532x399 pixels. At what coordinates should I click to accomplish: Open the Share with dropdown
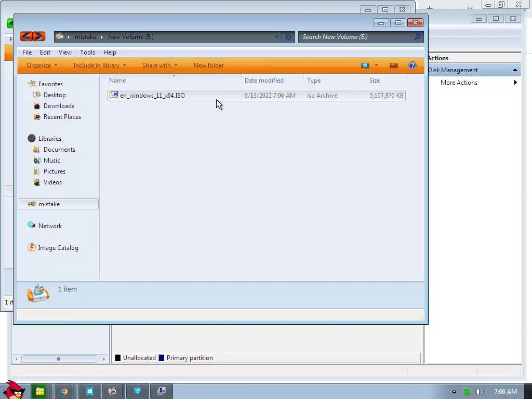pyautogui.click(x=159, y=65)
